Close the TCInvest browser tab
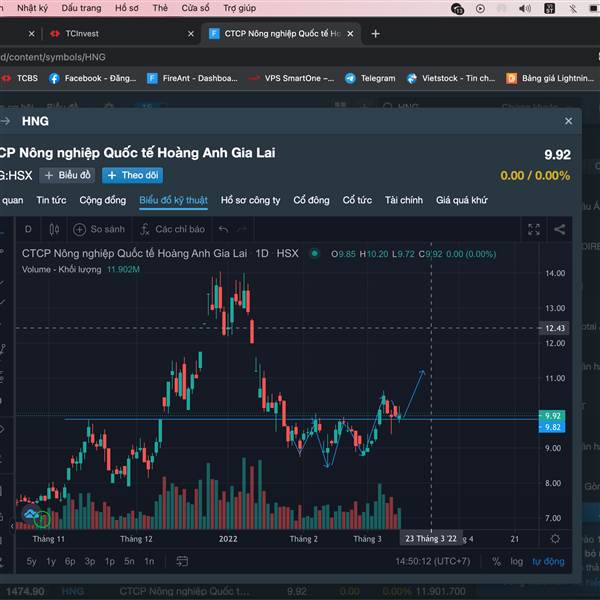 coord(191,34)
